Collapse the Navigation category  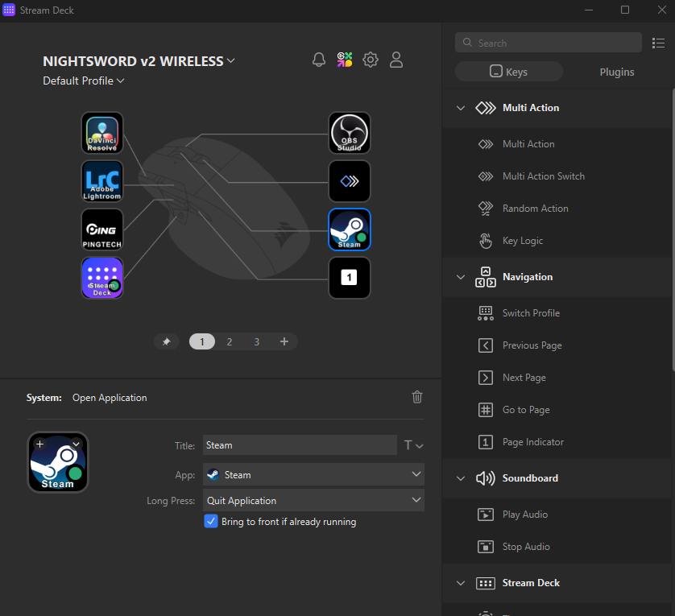[461, 277]
